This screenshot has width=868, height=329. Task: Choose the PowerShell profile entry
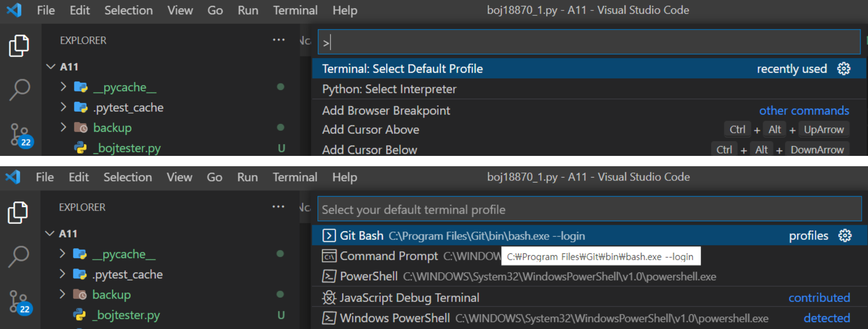tap(589, 276)
